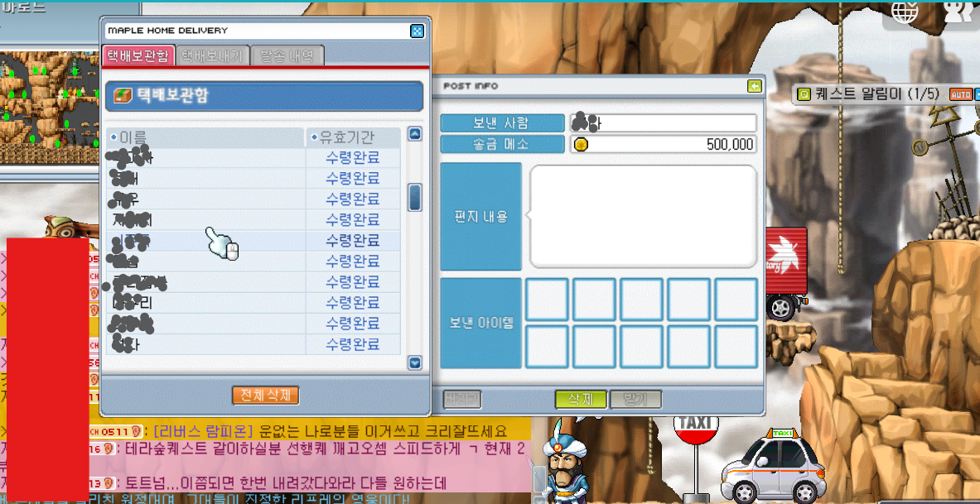Click the ear icon before 테라숲퀘스트 message
Image resolution: width=980 pixels, height=504 pixels.
tap(109, 449)
